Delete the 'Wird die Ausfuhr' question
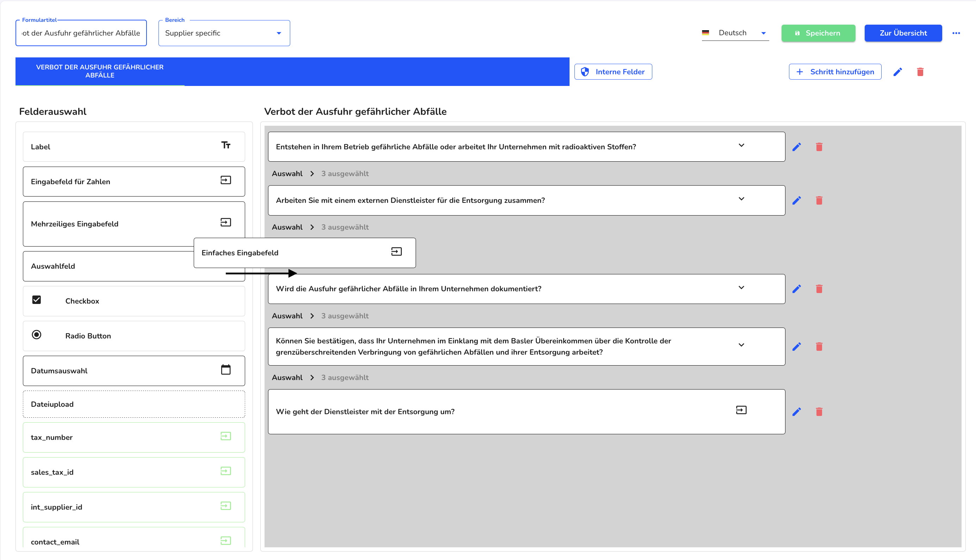The height and width of the screenshot is (560, 976). pos(819,289)
